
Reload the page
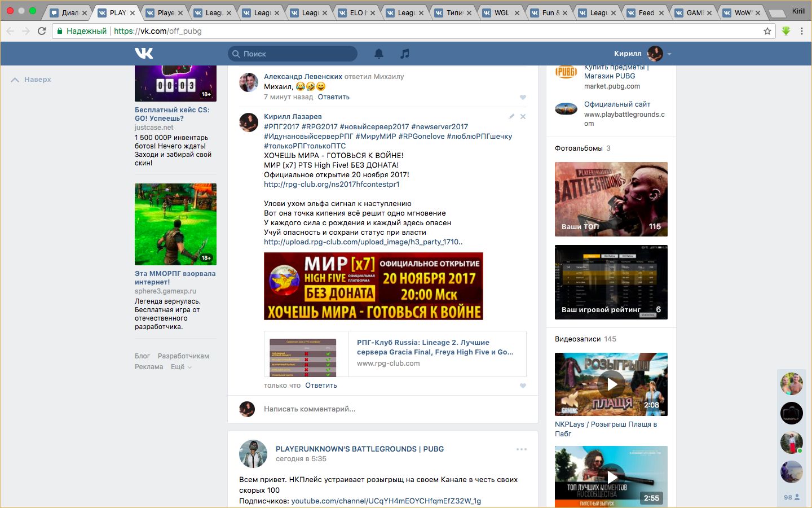tap(42, 31)
